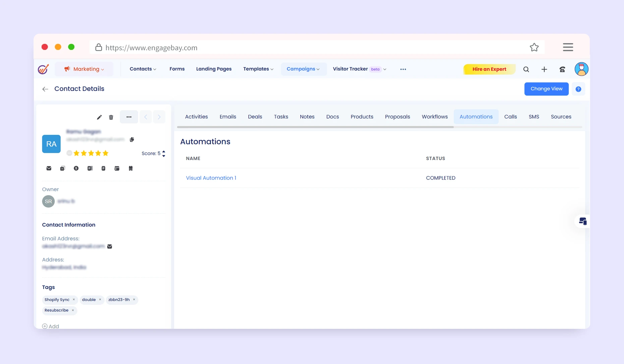Click the dollar sign add deal icon

click(76, 168)
